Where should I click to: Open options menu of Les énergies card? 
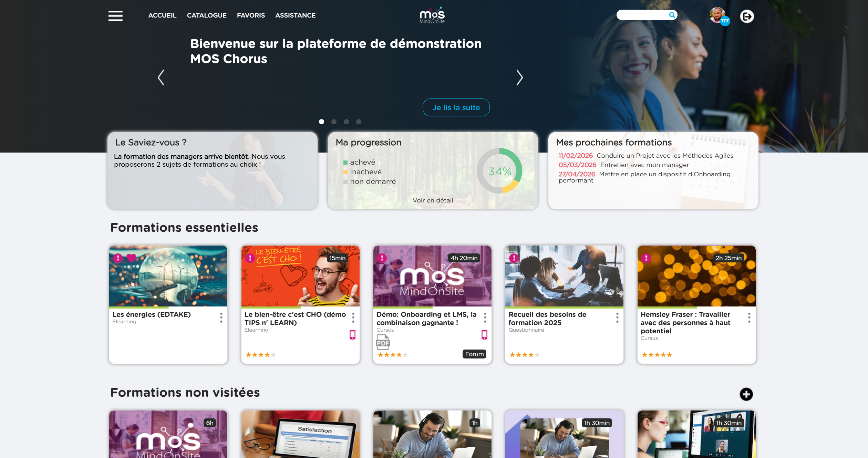[221, 318]
